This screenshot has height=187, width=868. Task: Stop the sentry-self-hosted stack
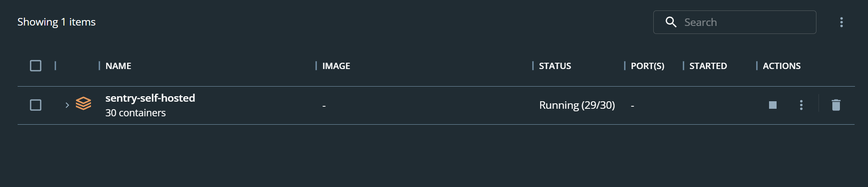coord(772,105)
